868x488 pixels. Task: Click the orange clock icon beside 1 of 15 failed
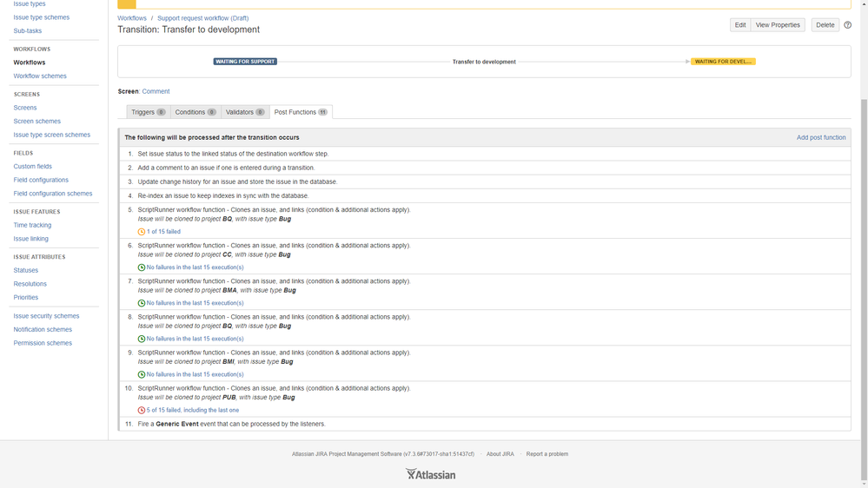click(141, 232)
